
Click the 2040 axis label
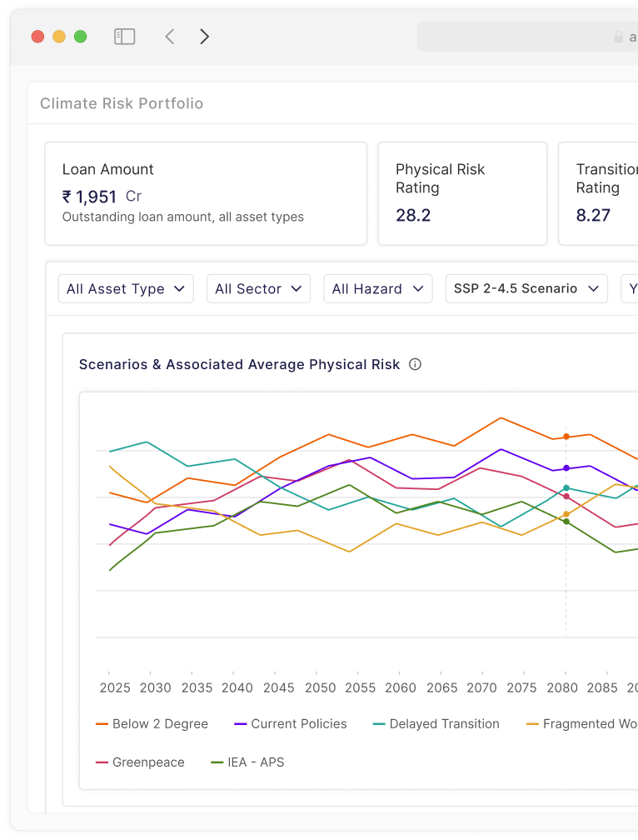pos(237,687)
